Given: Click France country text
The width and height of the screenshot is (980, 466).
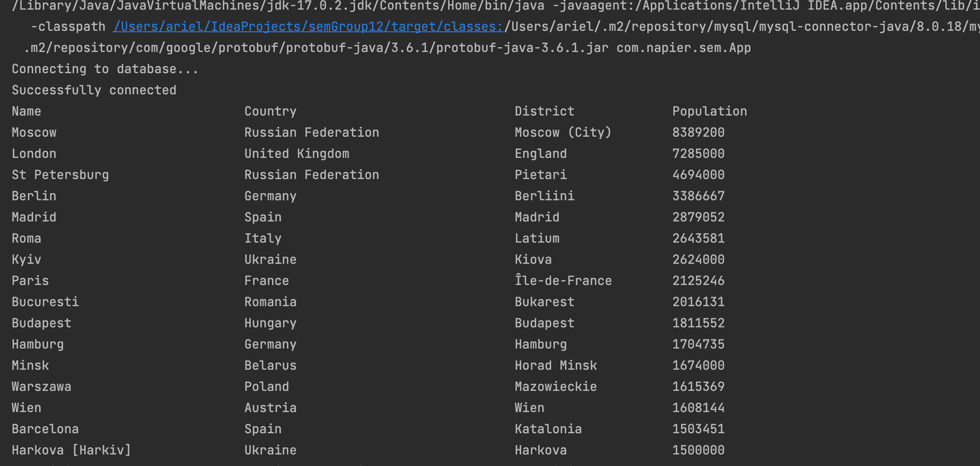Looking at the screenshot, I should (x=267, y=281).
